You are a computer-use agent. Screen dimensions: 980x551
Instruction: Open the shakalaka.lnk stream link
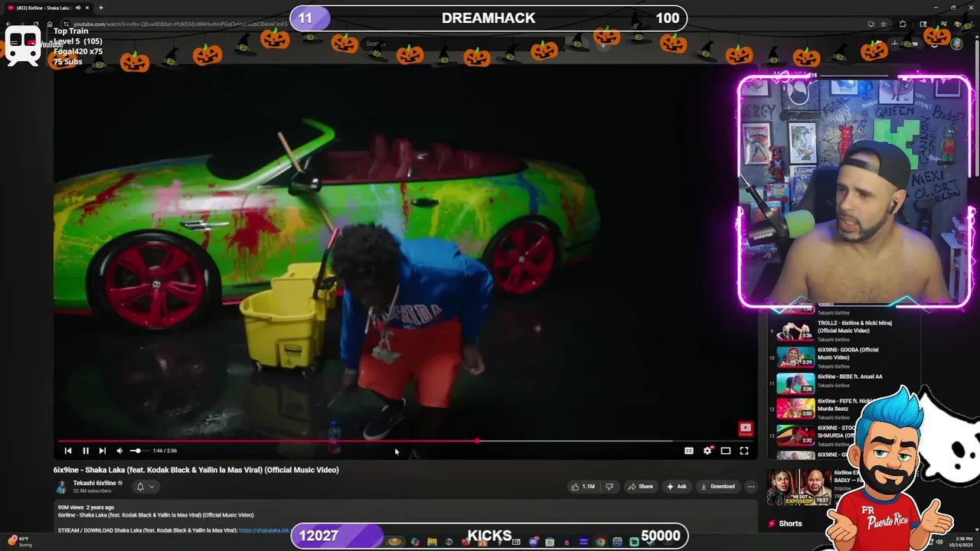(263, 530)
